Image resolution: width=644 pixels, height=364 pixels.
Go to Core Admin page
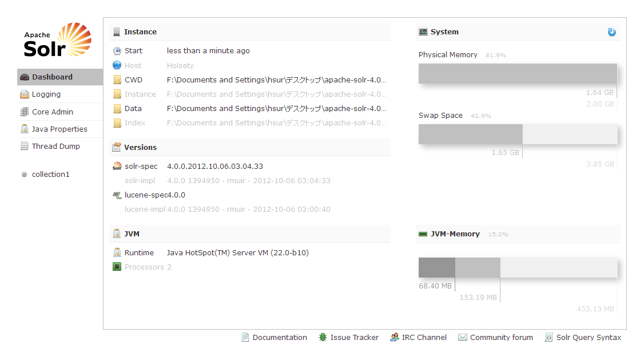(x=53, y=112)
